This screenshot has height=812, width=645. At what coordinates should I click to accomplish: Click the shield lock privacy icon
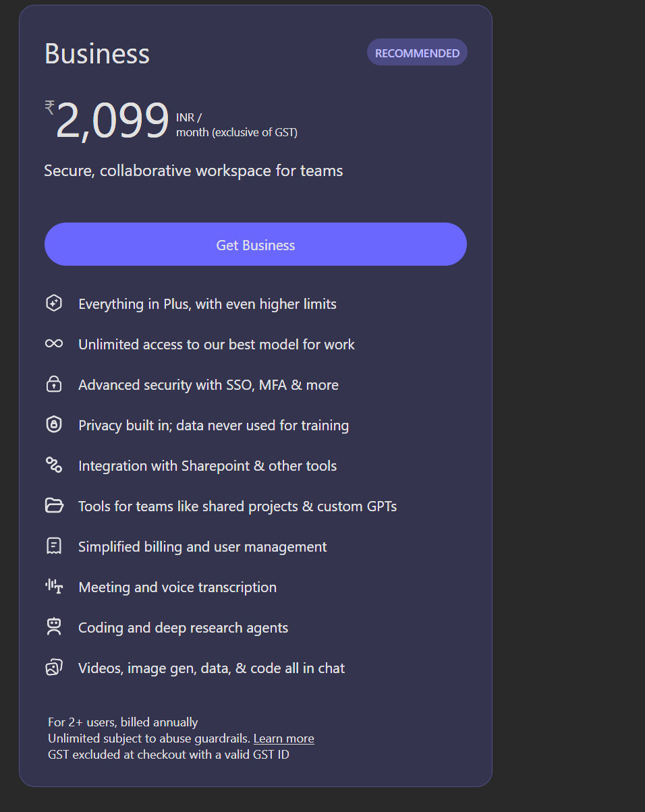click(54, 425)
